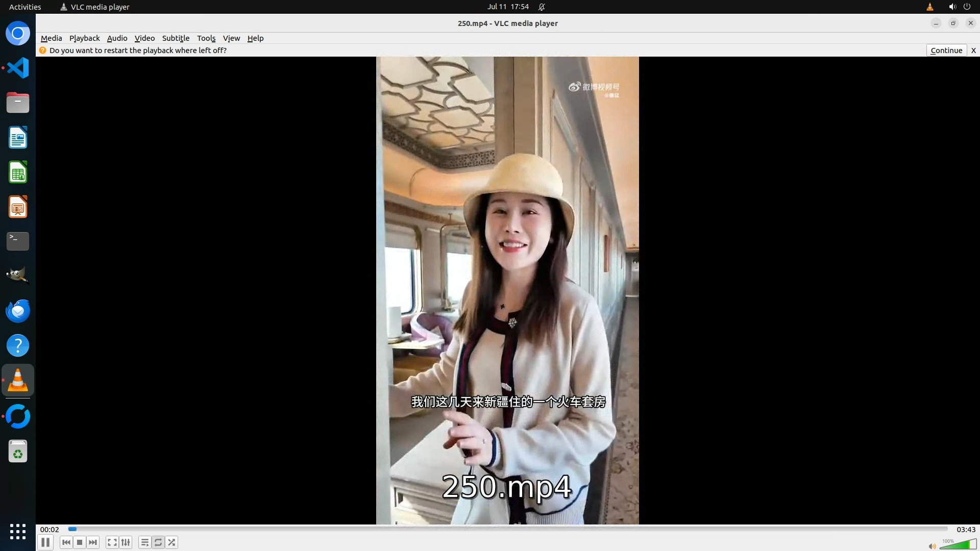Open the Media menu
The height and width of the screenshot is (551, 980).
(51, 38)
